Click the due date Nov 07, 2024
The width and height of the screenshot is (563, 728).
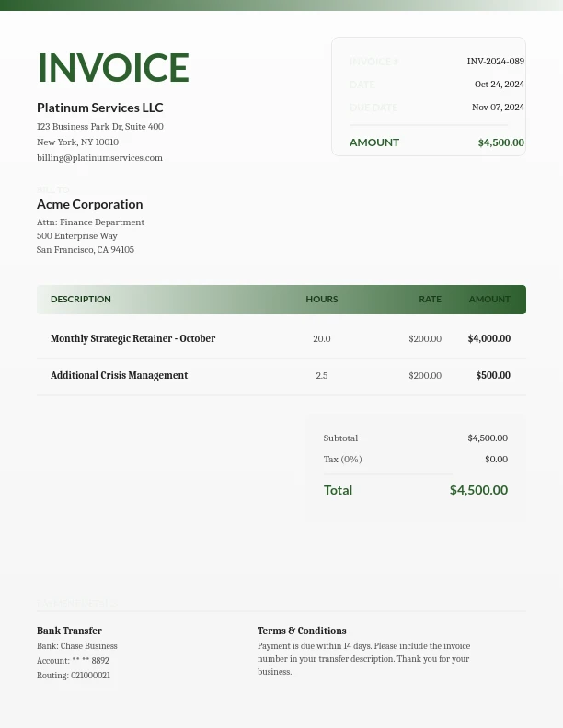pos(498,108)
